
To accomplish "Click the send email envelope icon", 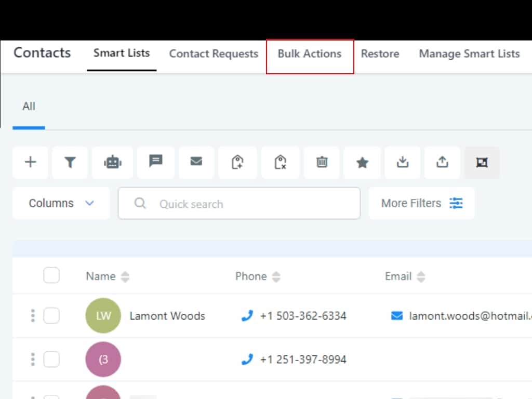I will (x=196, y=162).
